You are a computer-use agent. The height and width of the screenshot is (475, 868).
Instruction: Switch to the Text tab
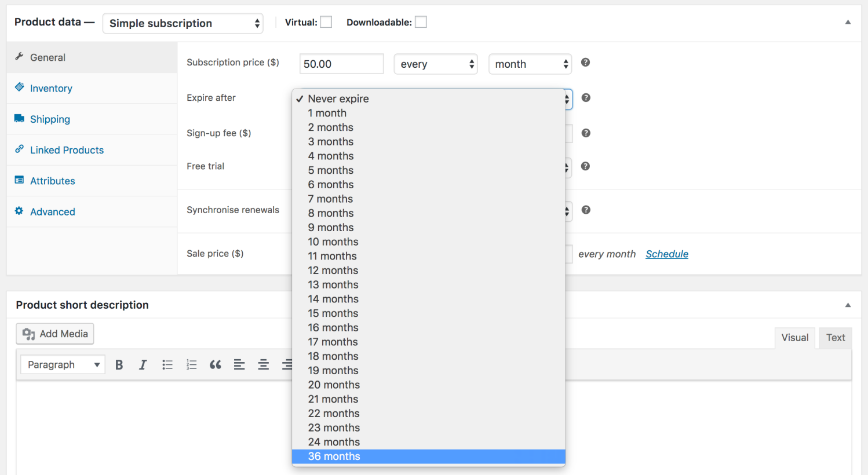click(835, 337)
